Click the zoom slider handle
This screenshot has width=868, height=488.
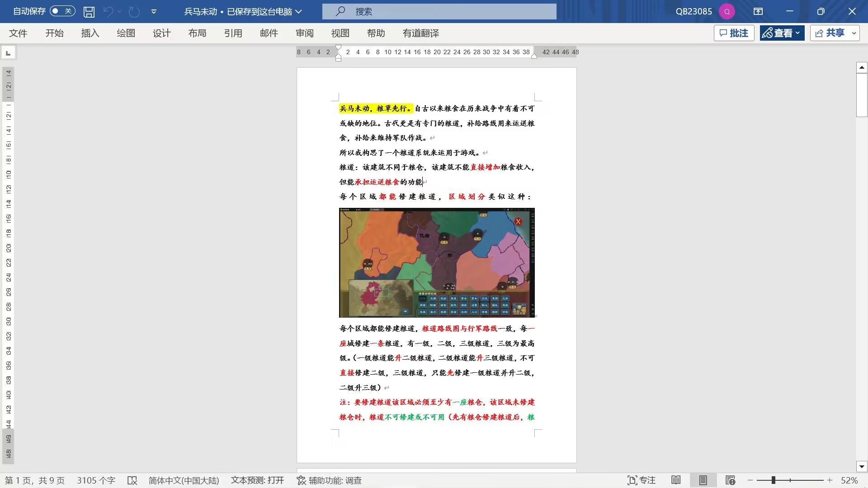(774, 480)
